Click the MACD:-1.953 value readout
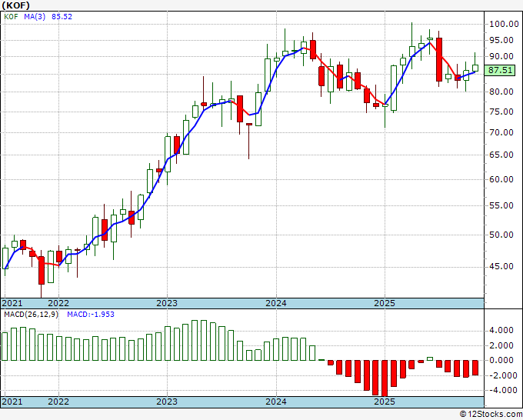Viewport: 523px width, 420px height. click(x=91, y=315)
